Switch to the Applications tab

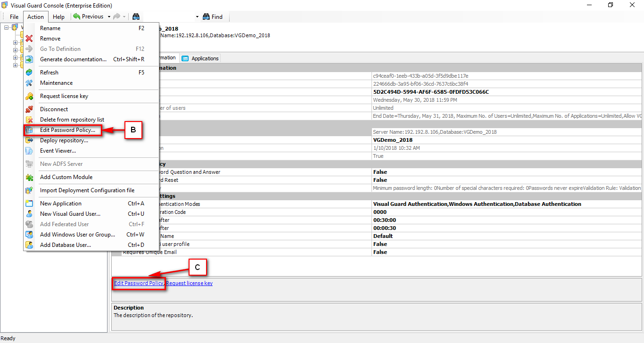coord(200,58)
